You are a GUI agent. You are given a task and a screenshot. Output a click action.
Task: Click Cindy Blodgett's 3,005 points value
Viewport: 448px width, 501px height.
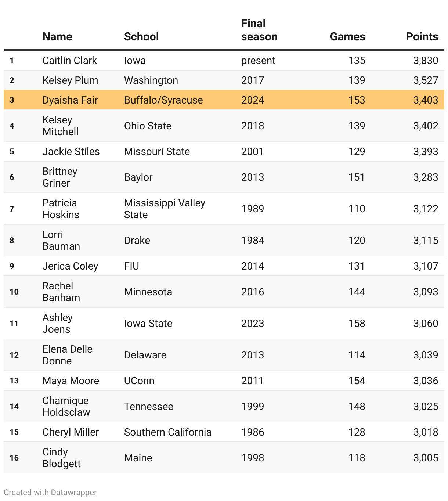pos(426,458)
